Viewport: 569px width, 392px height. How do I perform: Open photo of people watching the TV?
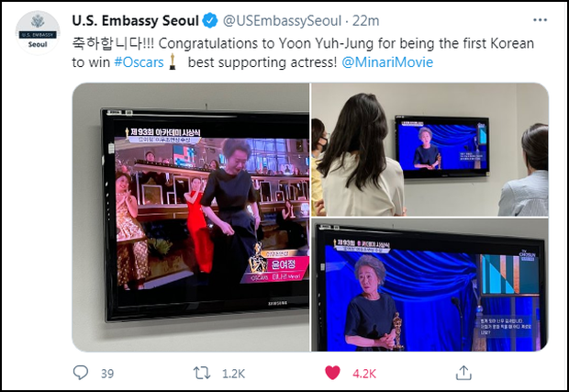point(430,150)
